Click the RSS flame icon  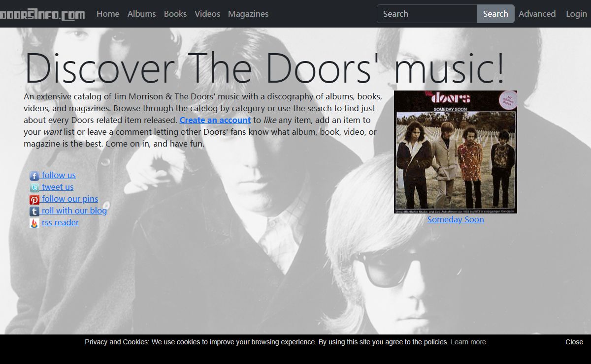point(34,223)
